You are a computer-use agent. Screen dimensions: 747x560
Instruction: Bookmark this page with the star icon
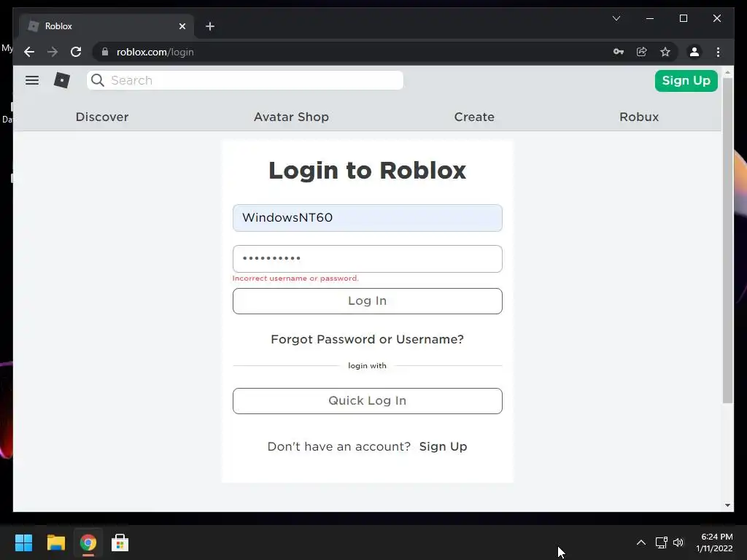[x=665, y=52]
